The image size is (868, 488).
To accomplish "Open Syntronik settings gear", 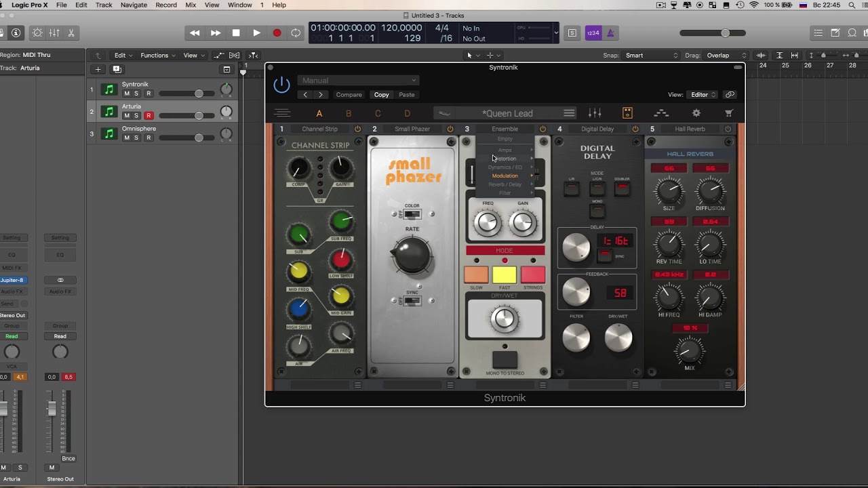I will [x=696, y=113].
